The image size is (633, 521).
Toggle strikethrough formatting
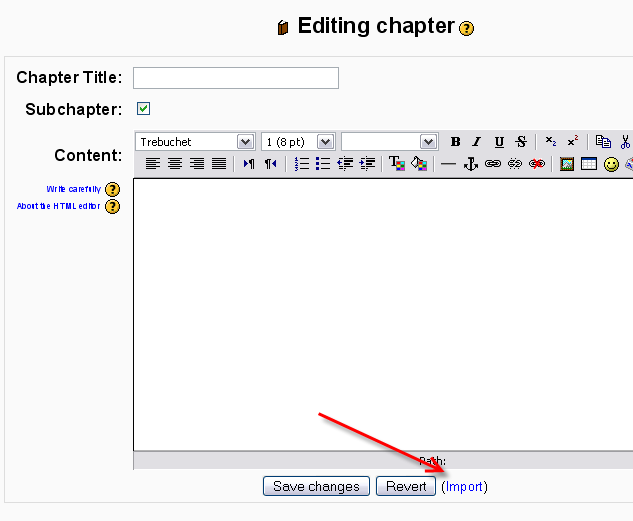click(520, 142)
